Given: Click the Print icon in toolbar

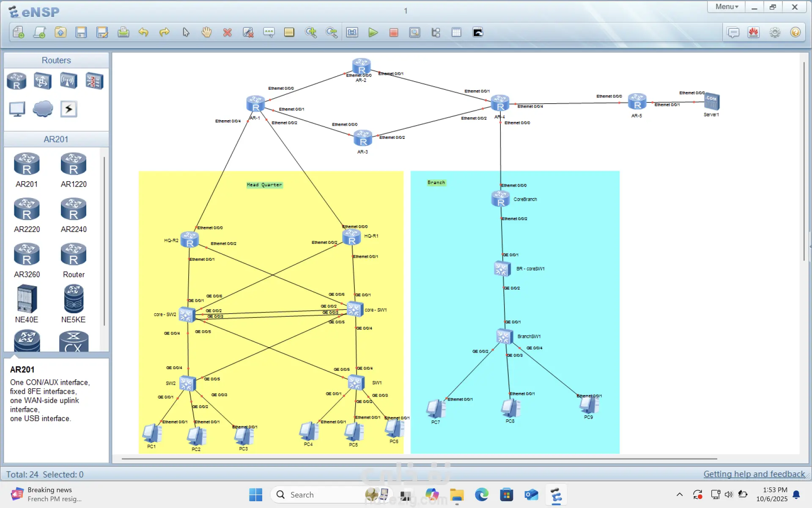Looking at the screenshot, I should pyautogui.click(x=123, y=33).
